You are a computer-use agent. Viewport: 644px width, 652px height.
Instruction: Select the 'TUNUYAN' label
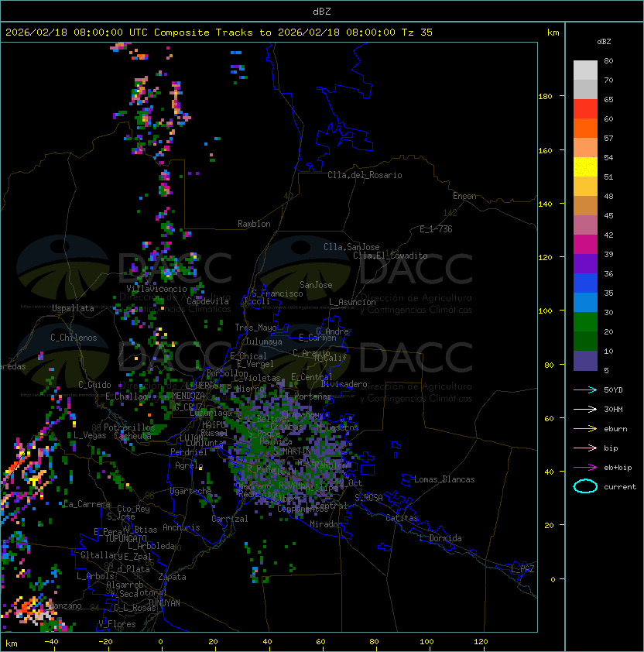click(x=164, y=603)
